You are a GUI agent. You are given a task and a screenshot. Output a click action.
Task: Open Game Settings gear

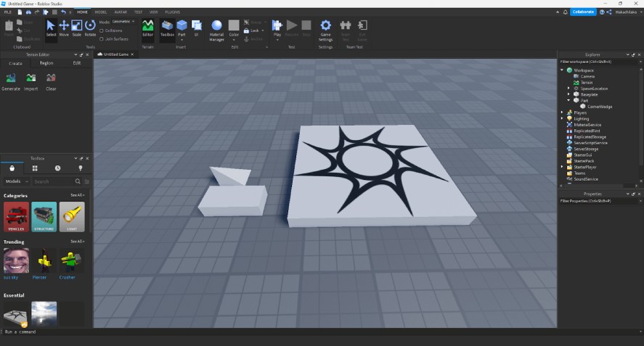point(325,30)
